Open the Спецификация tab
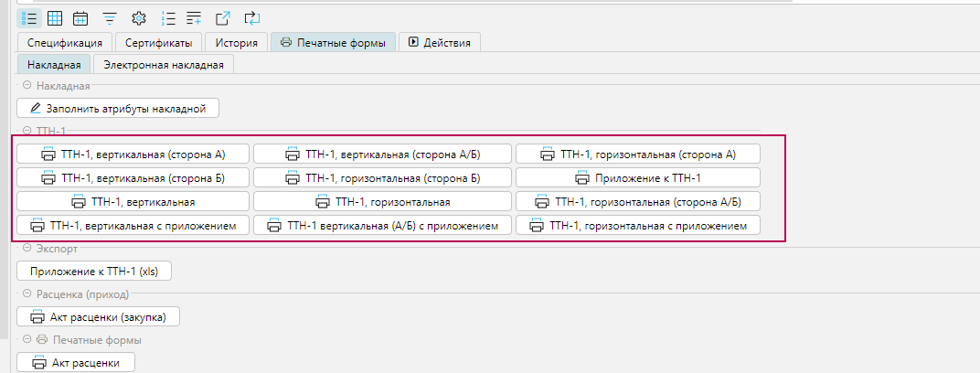This screenshot has height=373, width=980. pyautogui.click(x=64, y=42)
